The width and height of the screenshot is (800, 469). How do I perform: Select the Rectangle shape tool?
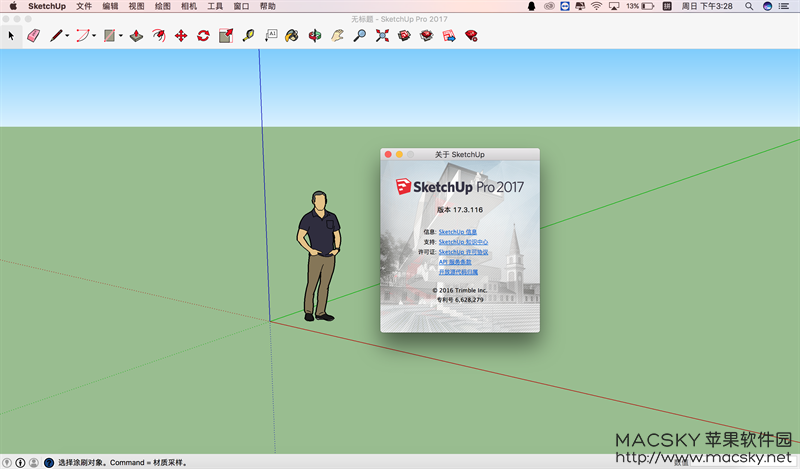(109, 36)
